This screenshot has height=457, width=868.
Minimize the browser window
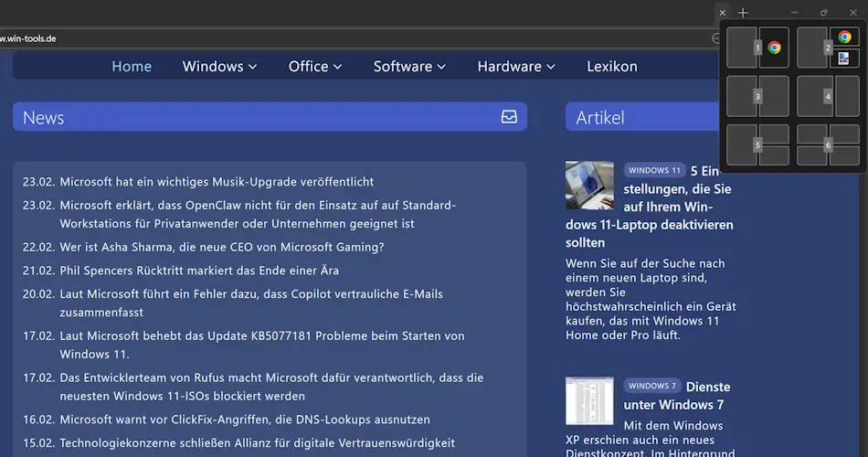pyautogui.click(x=794, y=13)
